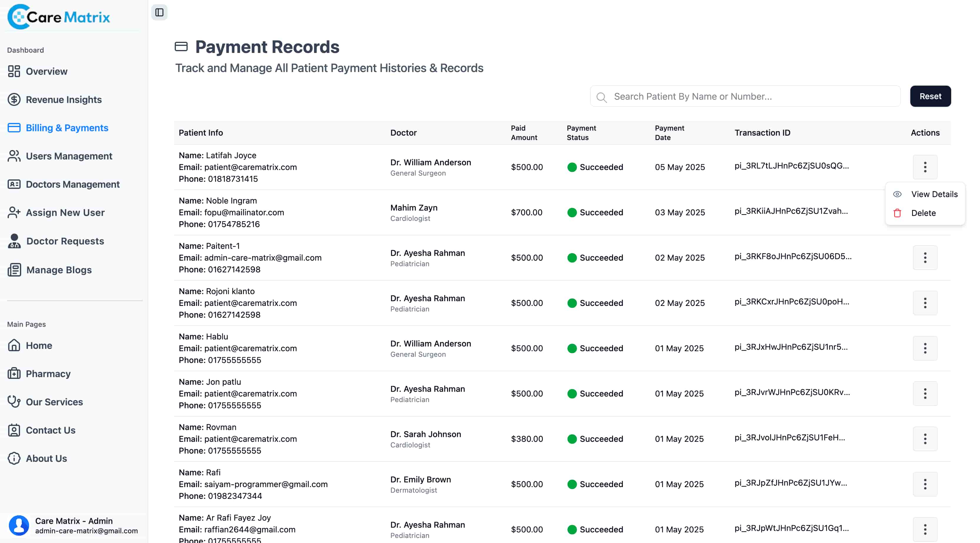Open Our Services page
Screen dimensions: 980x543
pos(54,402)
